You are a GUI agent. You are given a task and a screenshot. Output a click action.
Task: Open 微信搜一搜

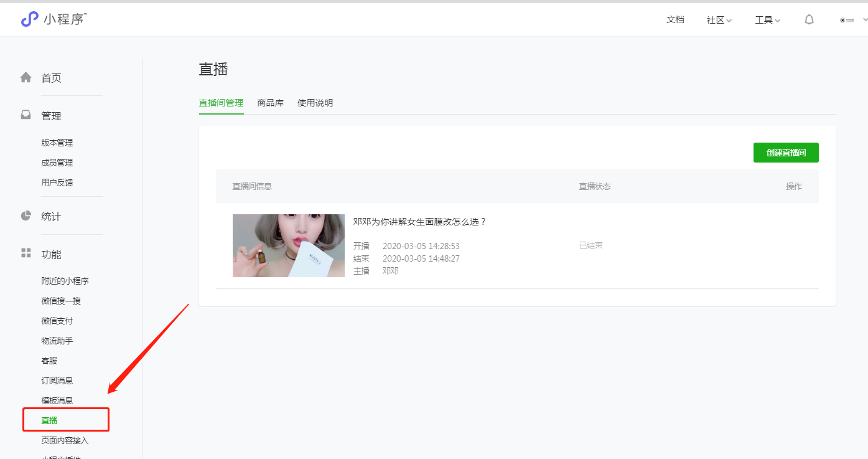(x=61, y=301)
